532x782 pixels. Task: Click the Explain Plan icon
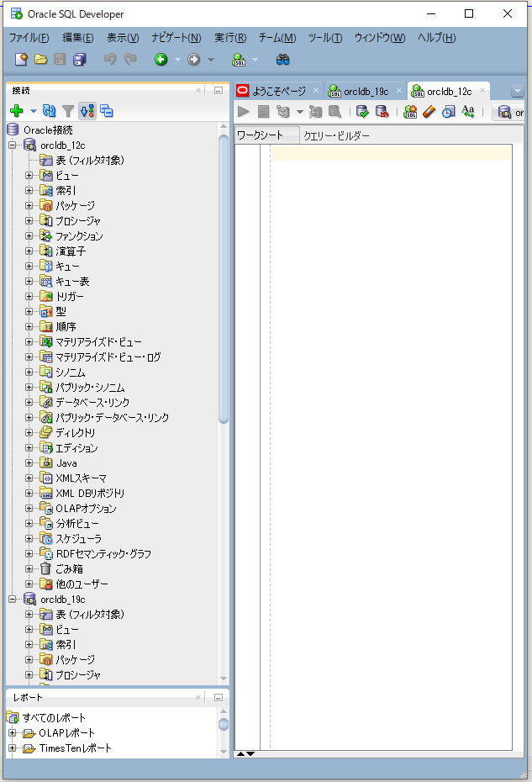click(x=283, y=112)
